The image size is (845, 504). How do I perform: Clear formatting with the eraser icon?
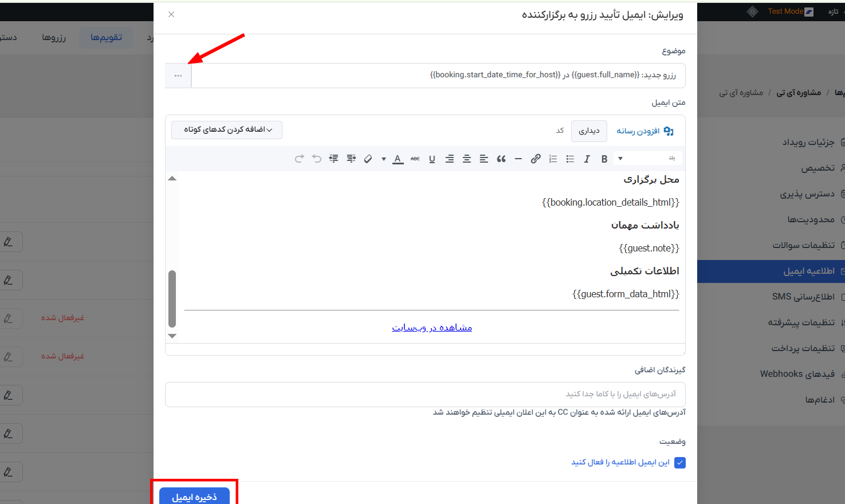(368, 159)
